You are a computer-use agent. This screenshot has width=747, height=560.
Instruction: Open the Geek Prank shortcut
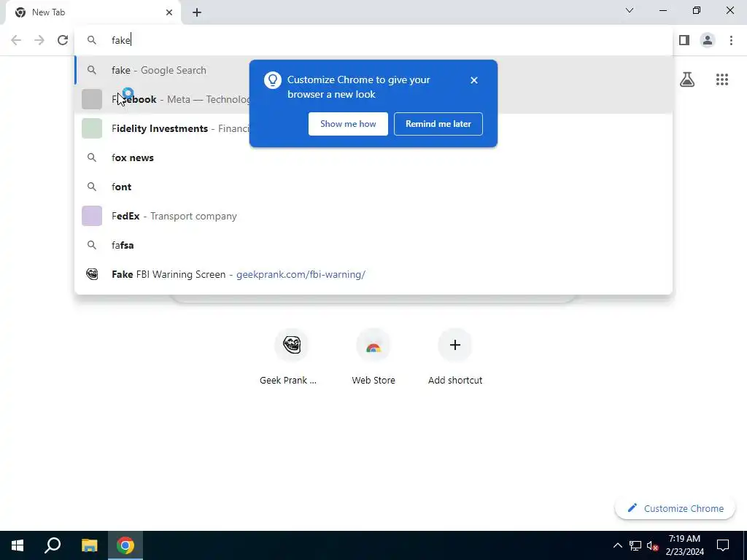(x=292, y=357)
